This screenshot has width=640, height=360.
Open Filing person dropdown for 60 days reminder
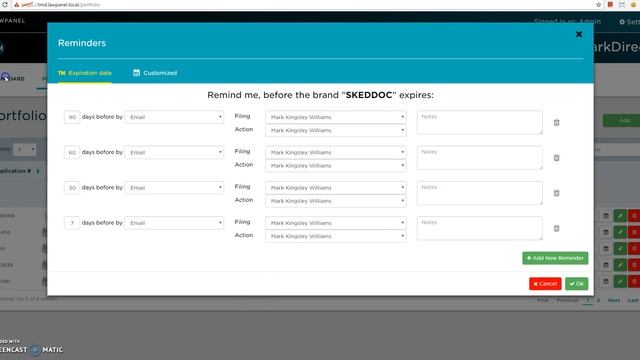336,152
